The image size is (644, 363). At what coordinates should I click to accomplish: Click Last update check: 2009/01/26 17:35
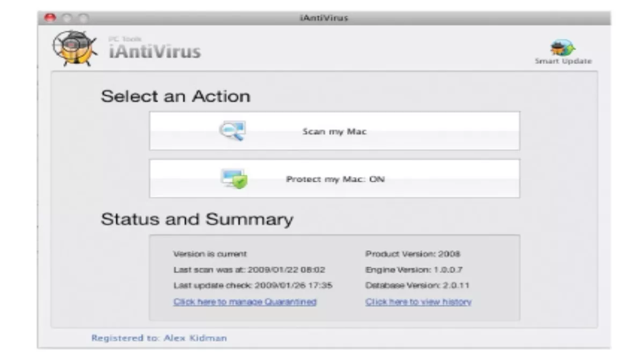pos(253,285)
